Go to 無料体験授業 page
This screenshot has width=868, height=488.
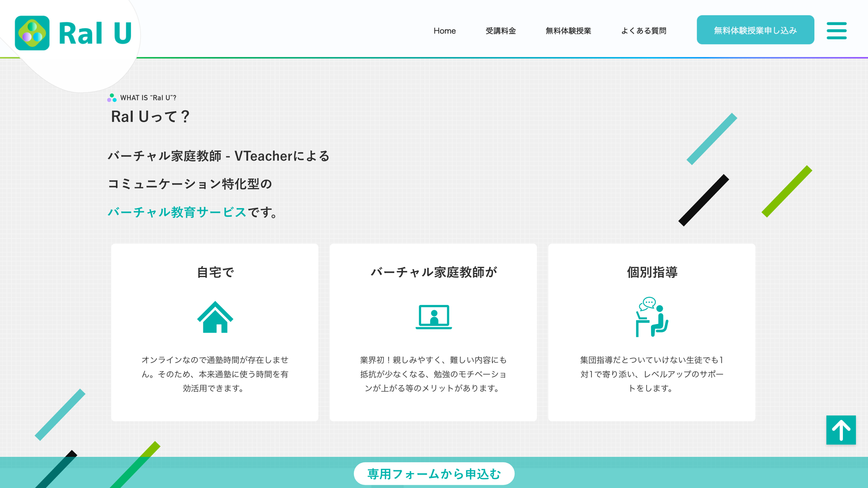568,31
